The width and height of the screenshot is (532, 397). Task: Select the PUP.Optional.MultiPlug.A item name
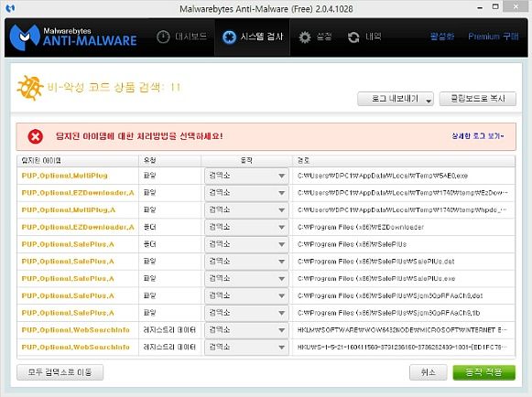(x=69, y=210)
